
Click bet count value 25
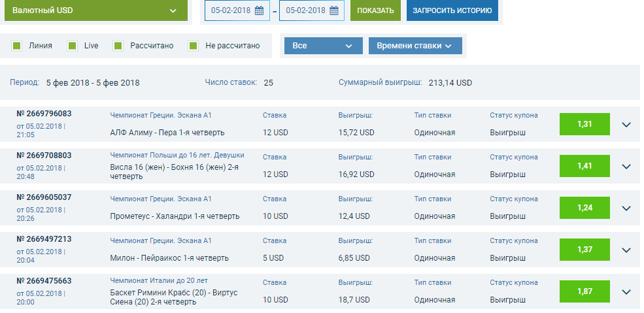click(268, 83)
